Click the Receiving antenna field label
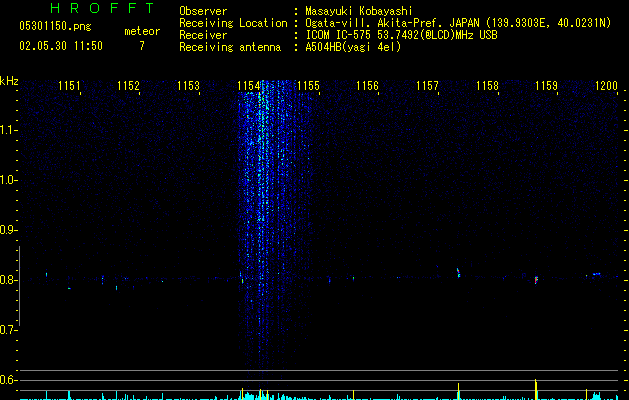The image size is (629, 400). pos(230,47)
